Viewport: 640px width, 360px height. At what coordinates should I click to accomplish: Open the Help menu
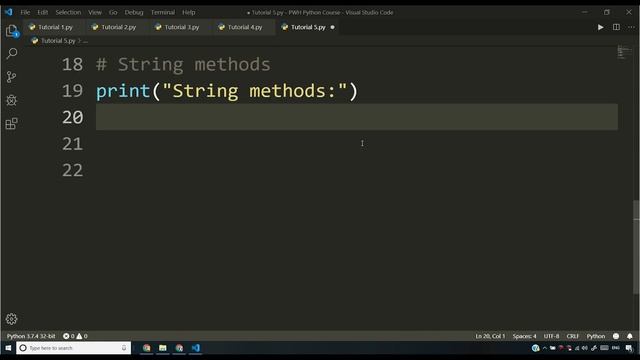189,12
